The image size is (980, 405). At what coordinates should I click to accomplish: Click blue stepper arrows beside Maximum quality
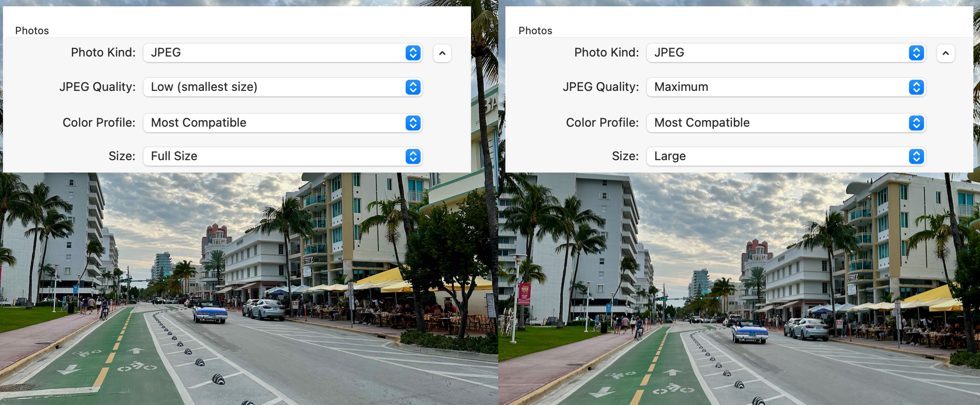pyautogui.click(x=916, y=87)
